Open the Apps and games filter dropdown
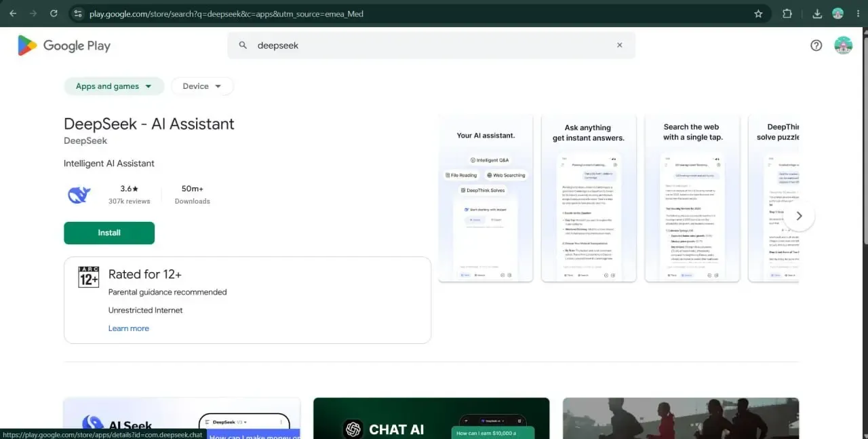 click(x=114, y=86)
